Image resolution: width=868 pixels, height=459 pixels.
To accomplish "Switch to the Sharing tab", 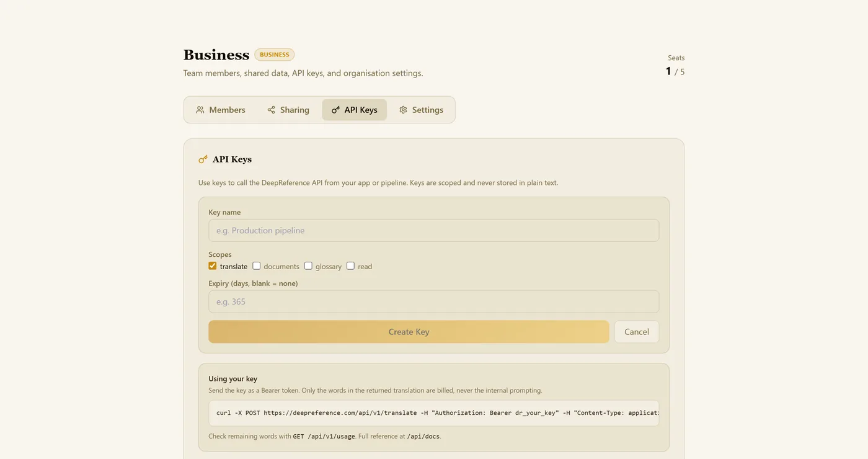I will tap(288, 110).
